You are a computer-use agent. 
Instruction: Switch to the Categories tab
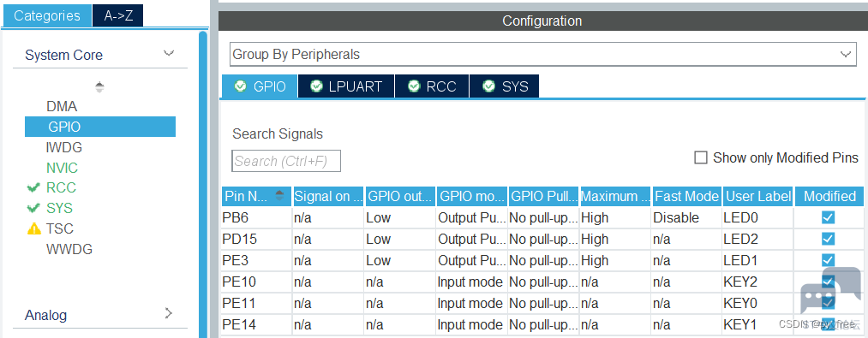tap(47, 15)
